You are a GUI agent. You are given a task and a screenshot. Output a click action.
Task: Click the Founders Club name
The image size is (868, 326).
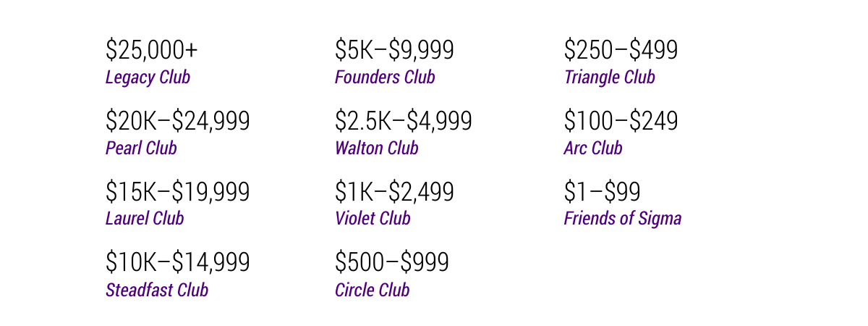[385, 78]
